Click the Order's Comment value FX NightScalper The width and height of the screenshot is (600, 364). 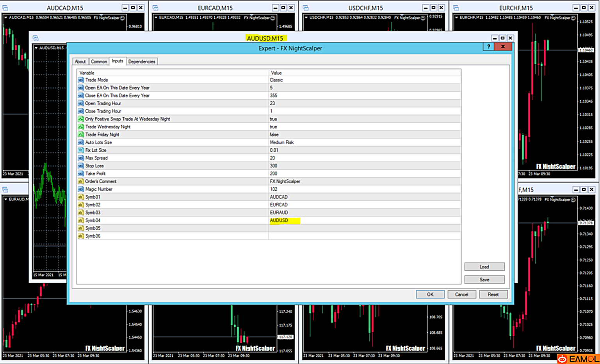(285, 181)
